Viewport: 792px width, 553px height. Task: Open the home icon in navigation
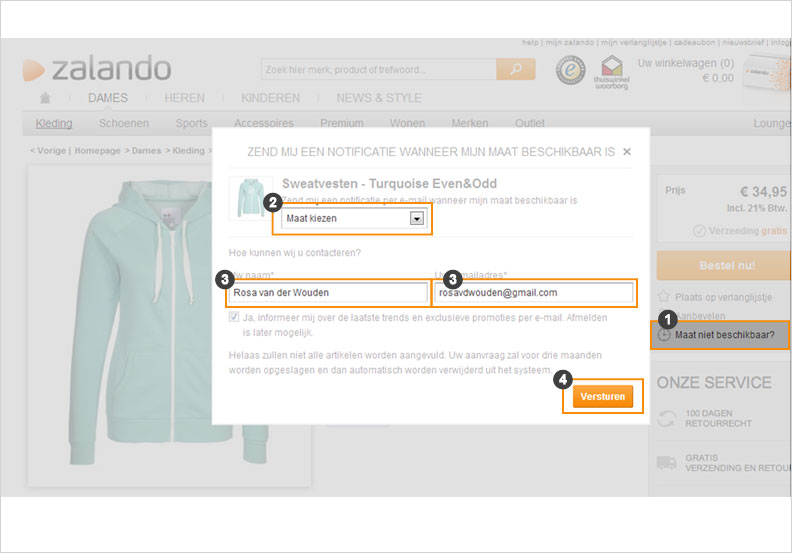pos(45,98)
